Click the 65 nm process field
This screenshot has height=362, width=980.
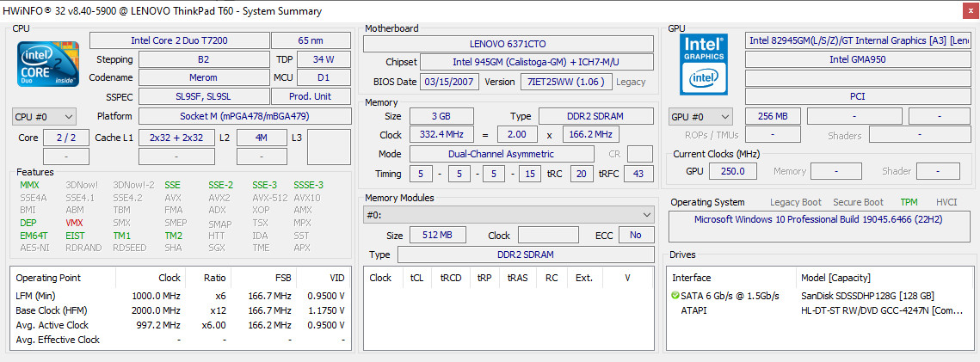coord(311,40)
